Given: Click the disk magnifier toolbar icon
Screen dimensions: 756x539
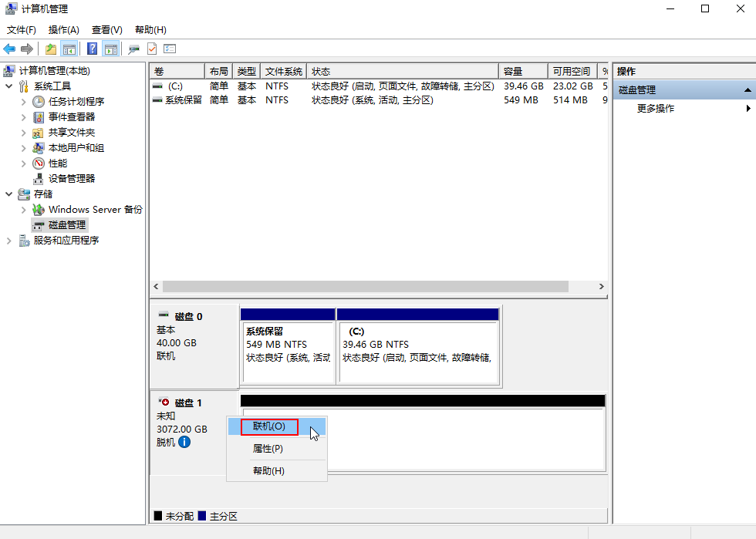Looking at the screenshot, I should pyautogui.click(x=133, y=49).
